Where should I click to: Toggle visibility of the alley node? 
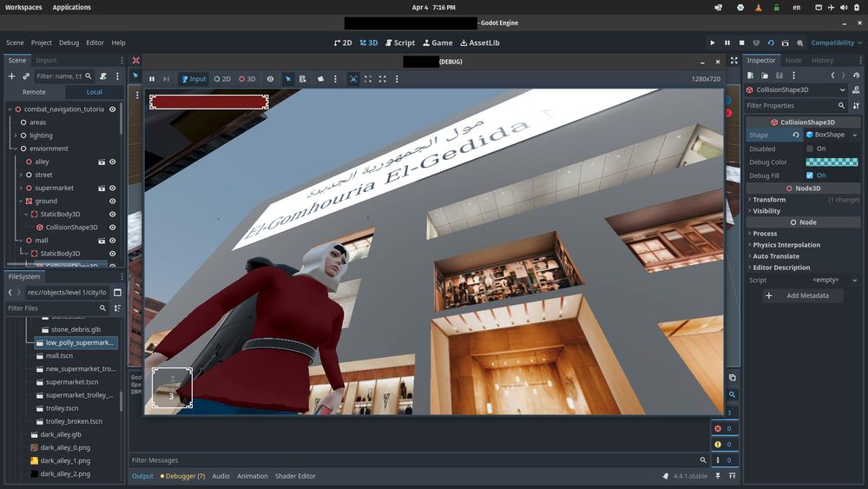[x=112, y=162]
